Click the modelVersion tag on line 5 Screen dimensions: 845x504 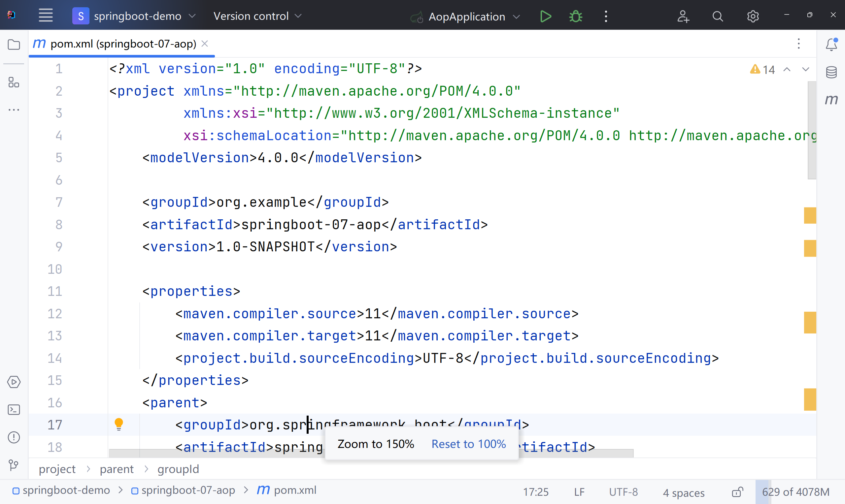coord(199,158)
